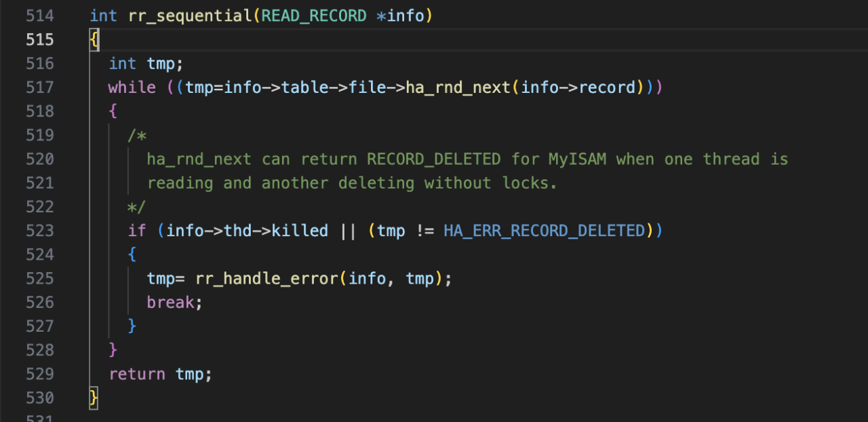Click the ha_rnd_next call on line 517
Viewport: 868px width, 422px height.
[458, 88]
